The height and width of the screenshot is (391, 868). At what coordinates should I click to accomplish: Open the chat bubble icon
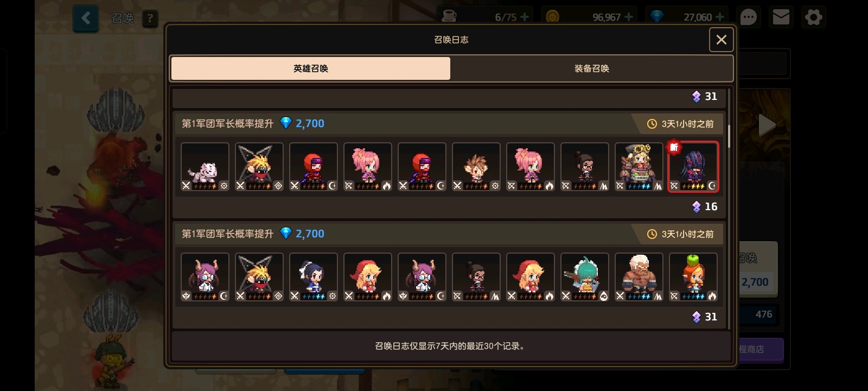coord(748,17)
